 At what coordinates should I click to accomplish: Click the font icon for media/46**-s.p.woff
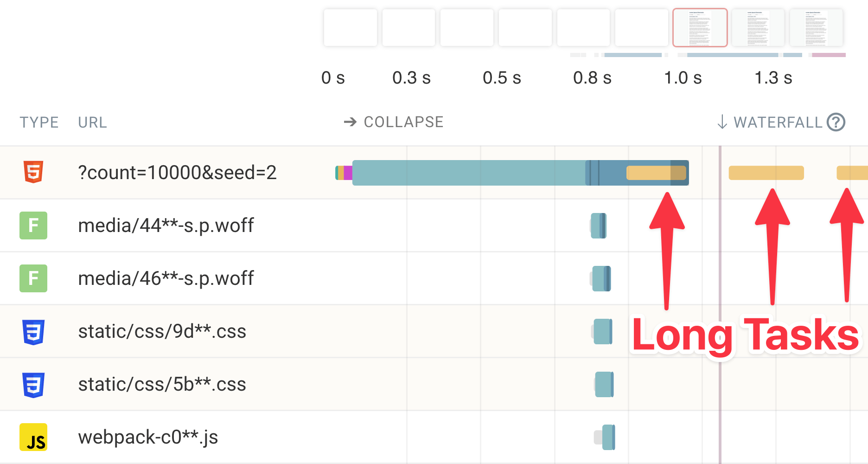[33, 278]
